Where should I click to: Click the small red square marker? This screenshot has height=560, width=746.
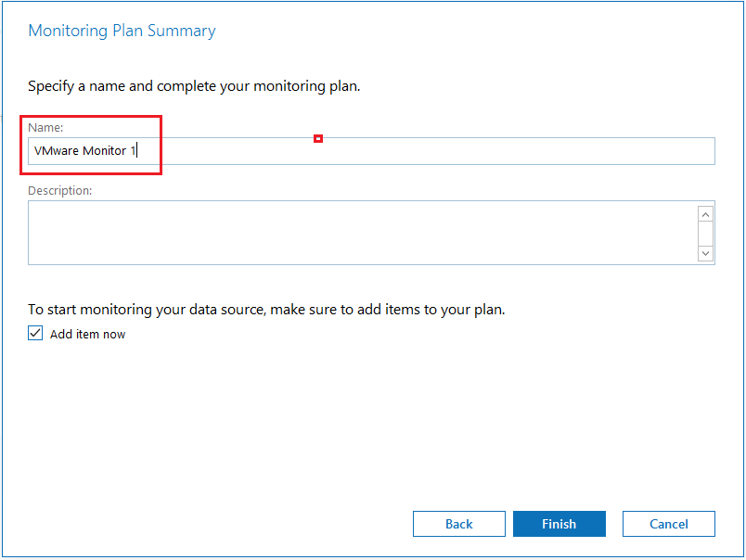318,139
